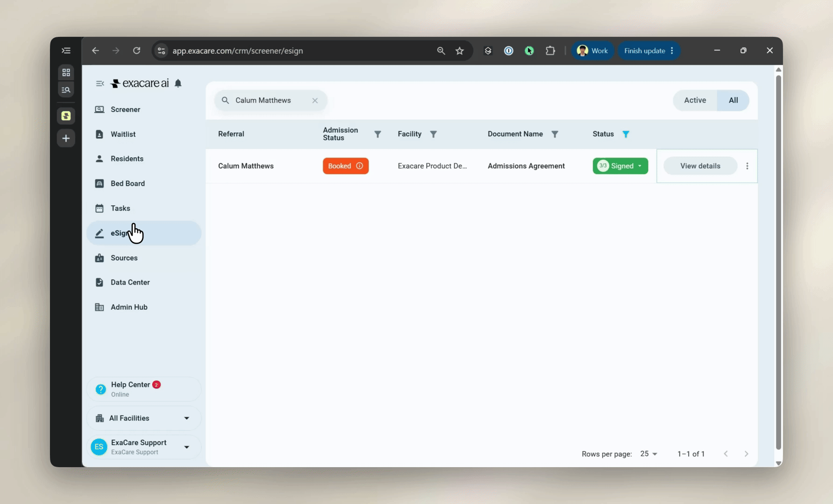Reload the page in browser

(137, 51)
